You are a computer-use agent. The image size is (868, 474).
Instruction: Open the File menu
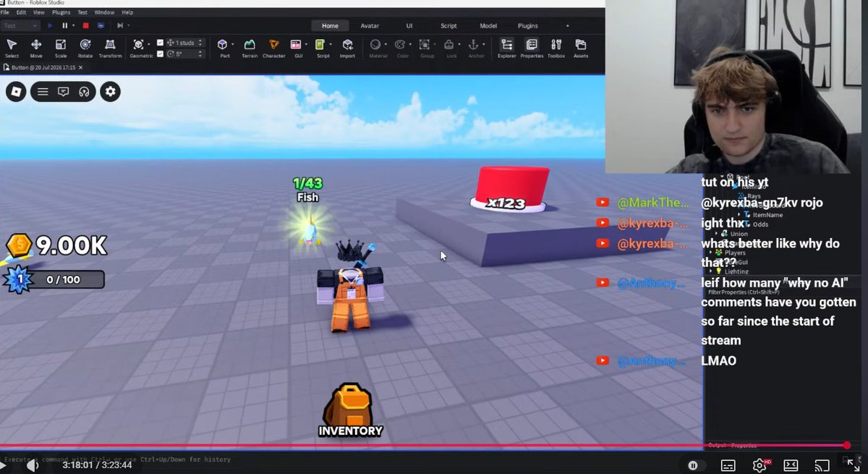(4, 12)
